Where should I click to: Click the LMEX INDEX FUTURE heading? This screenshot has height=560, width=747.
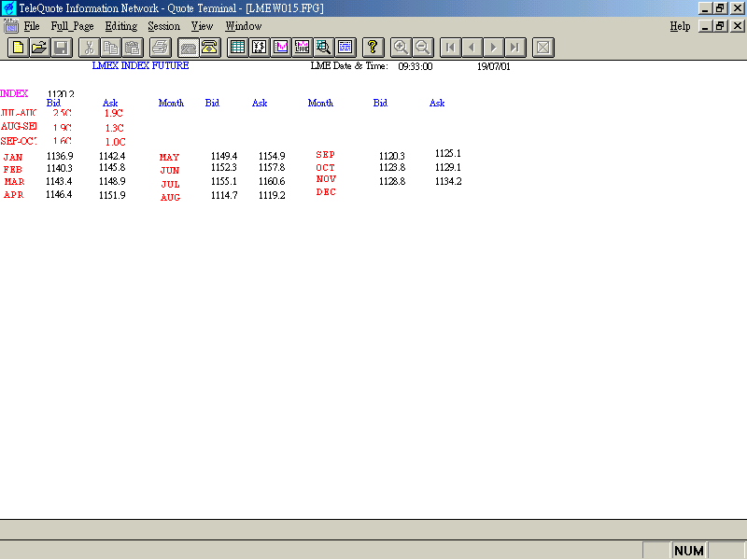click(x=141, y=65)
